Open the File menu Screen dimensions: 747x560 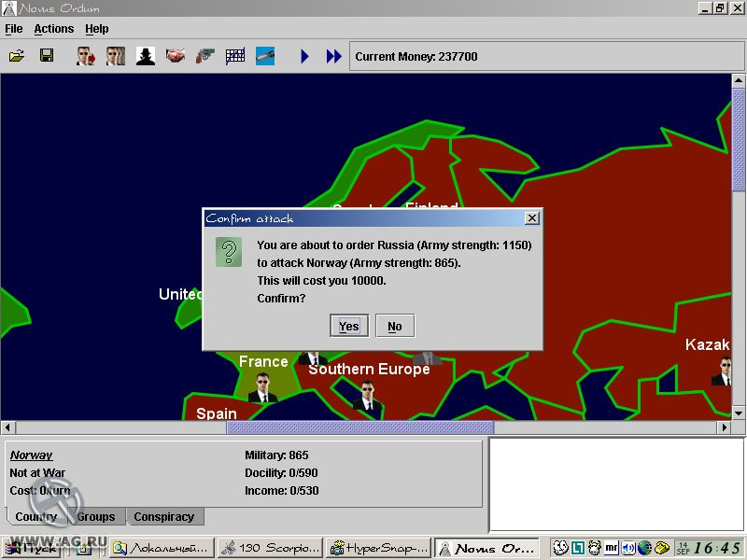pos(14,29)
